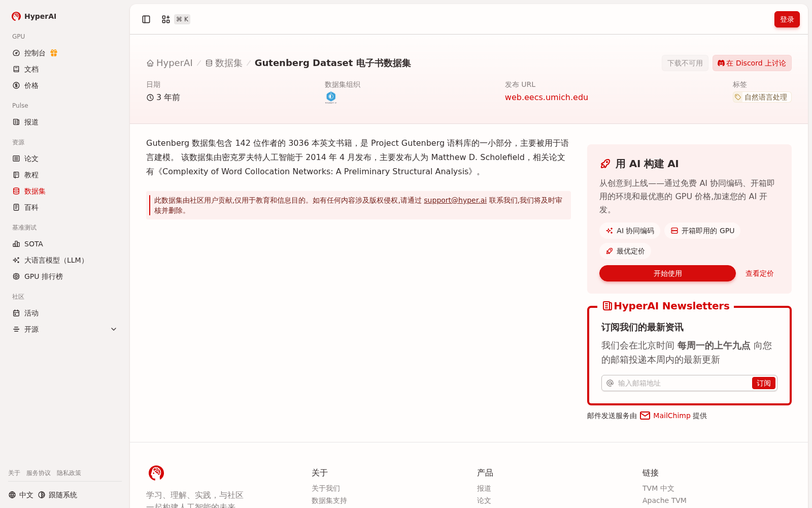Image resolution: width=812 pixels, height=508 pixels.
Task: Click the 开箱即用的 GPU chip
Action: click(702, 231)
